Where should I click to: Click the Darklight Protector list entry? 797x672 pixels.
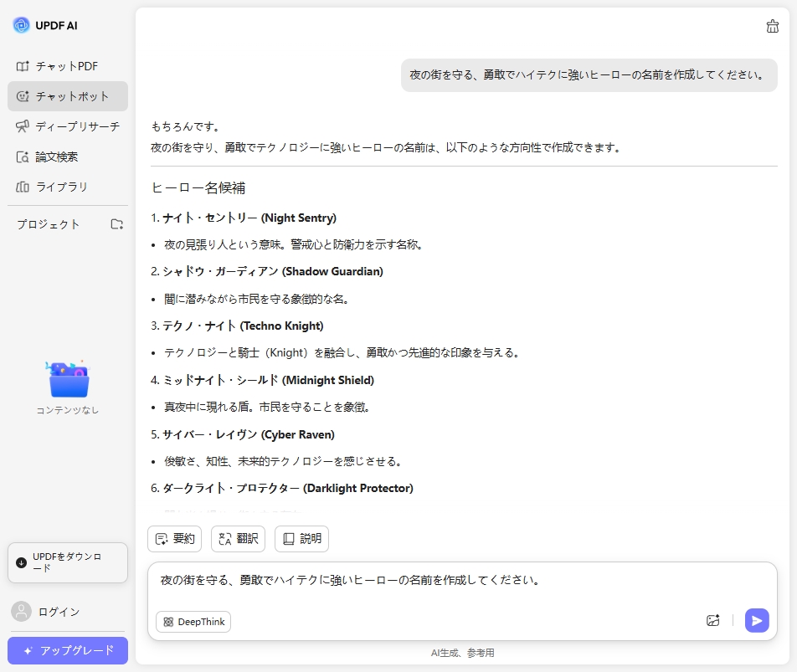tap(282, 489)
